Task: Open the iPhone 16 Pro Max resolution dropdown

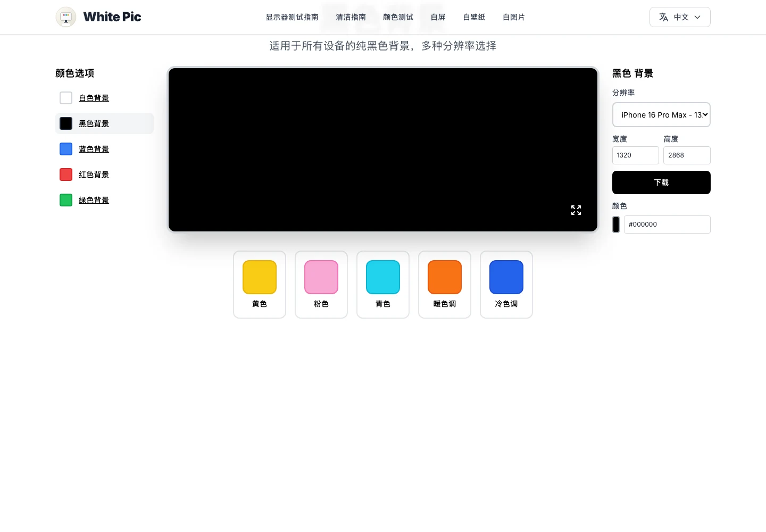Action: point(661,115)
